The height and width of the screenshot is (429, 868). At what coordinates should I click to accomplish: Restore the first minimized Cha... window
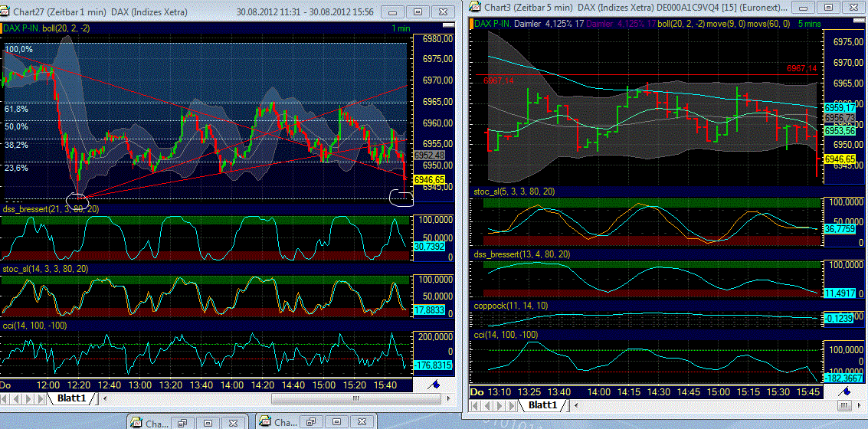[x=182, y=422]
